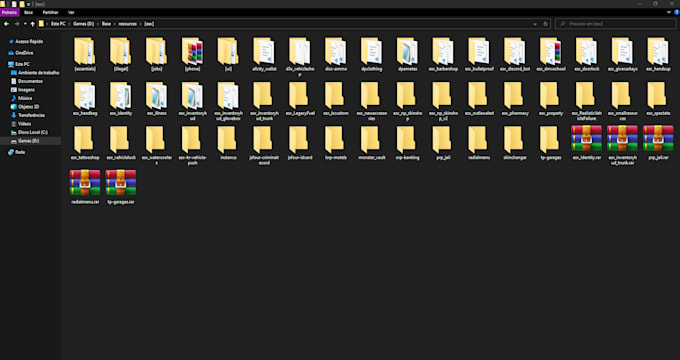
Task: Select the skinchanger folder
Action: click(515, 143)
